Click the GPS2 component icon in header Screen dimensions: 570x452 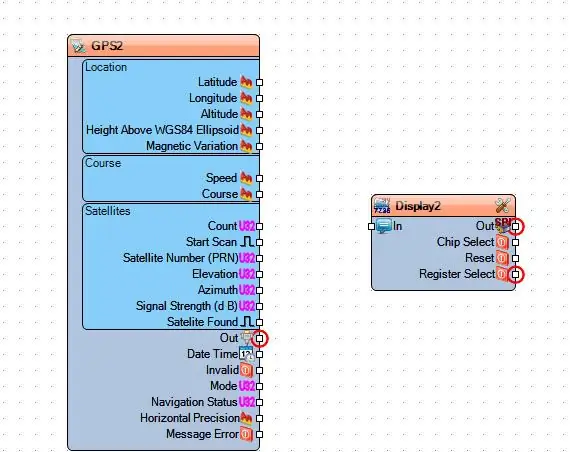78,46
